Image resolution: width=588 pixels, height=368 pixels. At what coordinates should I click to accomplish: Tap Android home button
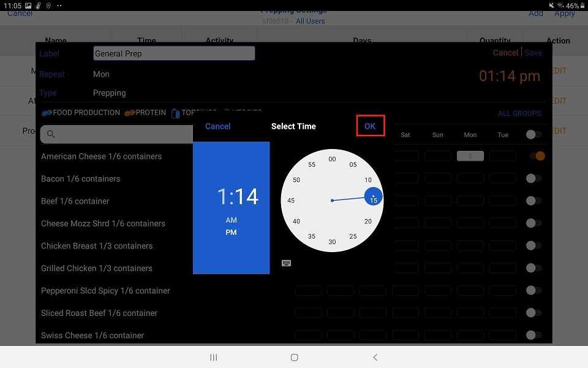295,357
